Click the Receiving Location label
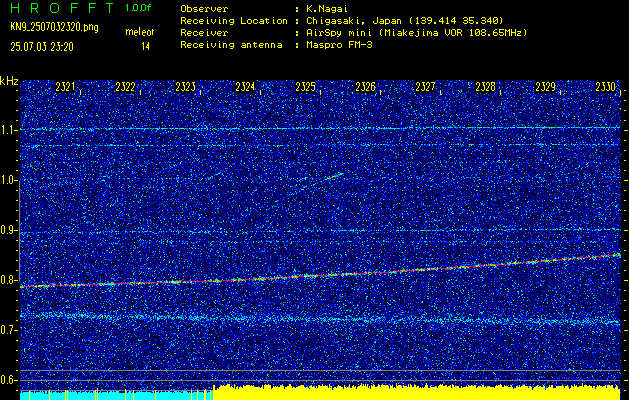Image resolution: width=629 pixels, height=400 pixels. coord(234,21)
